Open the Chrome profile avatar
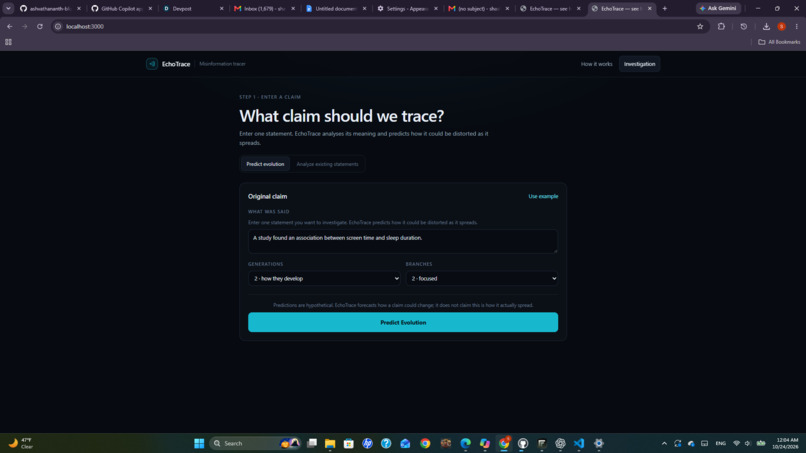Image resolution: width=806 pixels, height=453 pixels. click(x=781, y=26)
